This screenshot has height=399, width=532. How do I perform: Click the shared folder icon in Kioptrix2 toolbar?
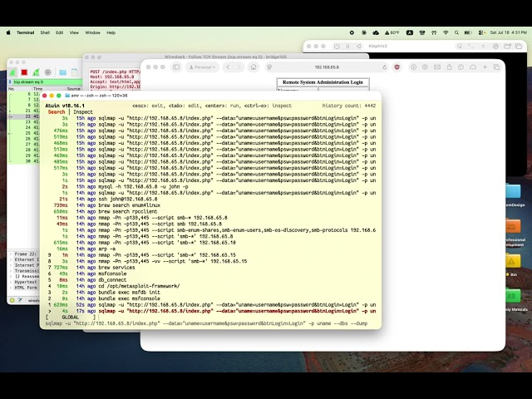tap(508, 47)
